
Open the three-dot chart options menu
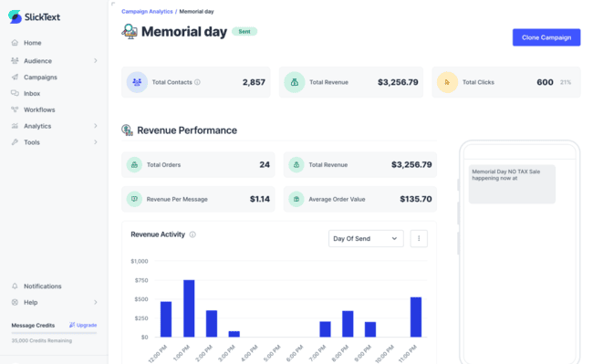pyautogui.click(x=419, y=238)
